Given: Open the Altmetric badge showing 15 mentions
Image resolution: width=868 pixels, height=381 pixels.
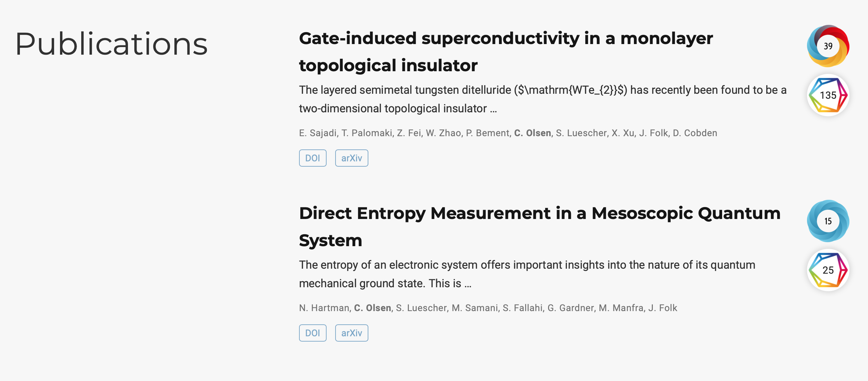Looking at the screenshot, I should pos(828,221).
